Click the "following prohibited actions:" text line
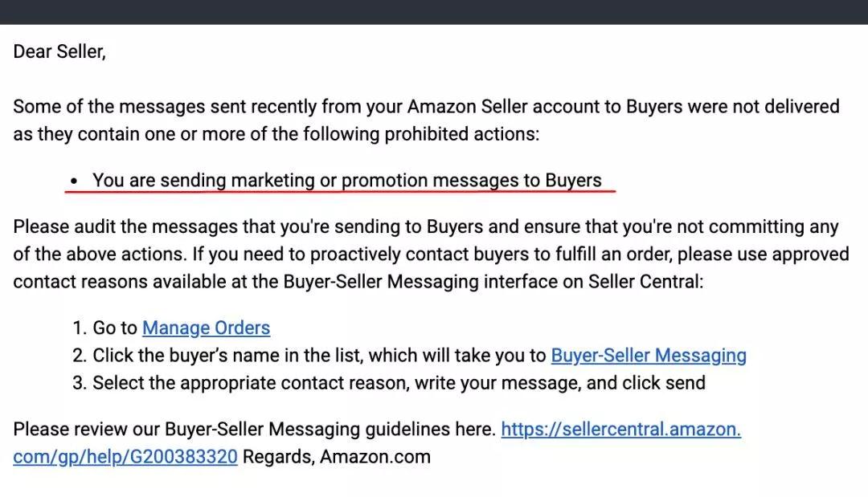868x497 pixels. pos(276,134)
